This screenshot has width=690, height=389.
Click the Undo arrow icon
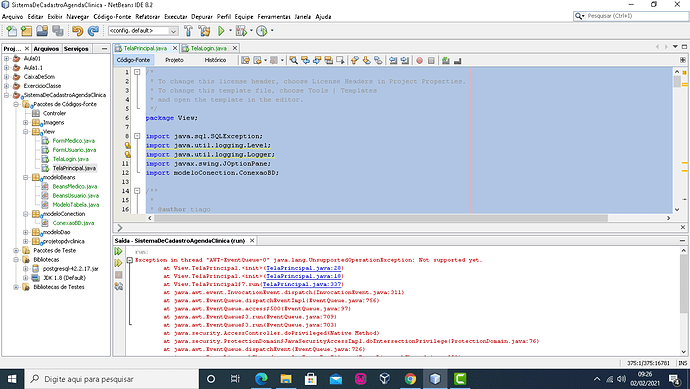[x=77, y=31]
